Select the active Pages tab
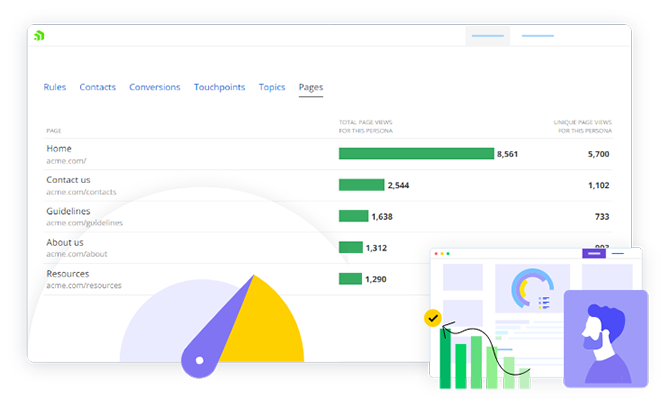 pyautogui.click(x=311, y=88)
